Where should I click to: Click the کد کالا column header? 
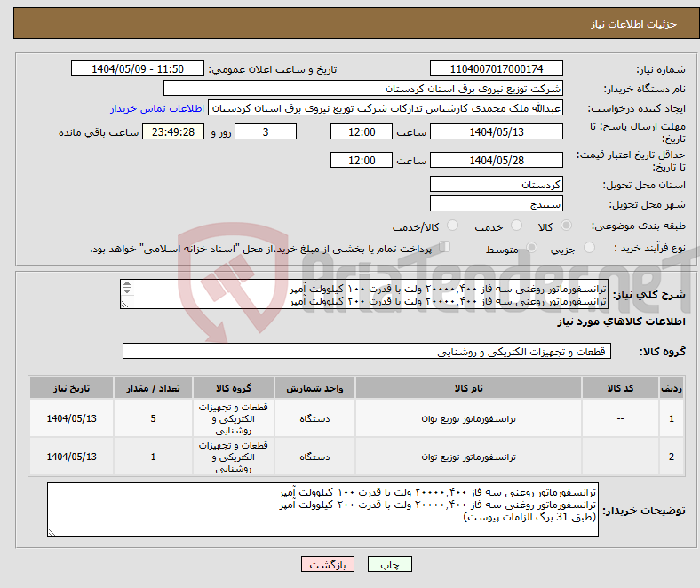pyautogui.click(x=620, y=388)
